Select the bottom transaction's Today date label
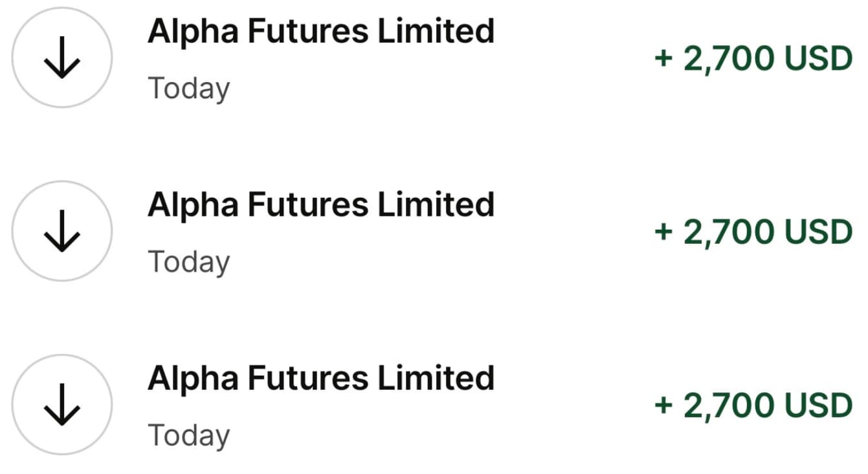The image size is (868, 474). coord(188,435)
